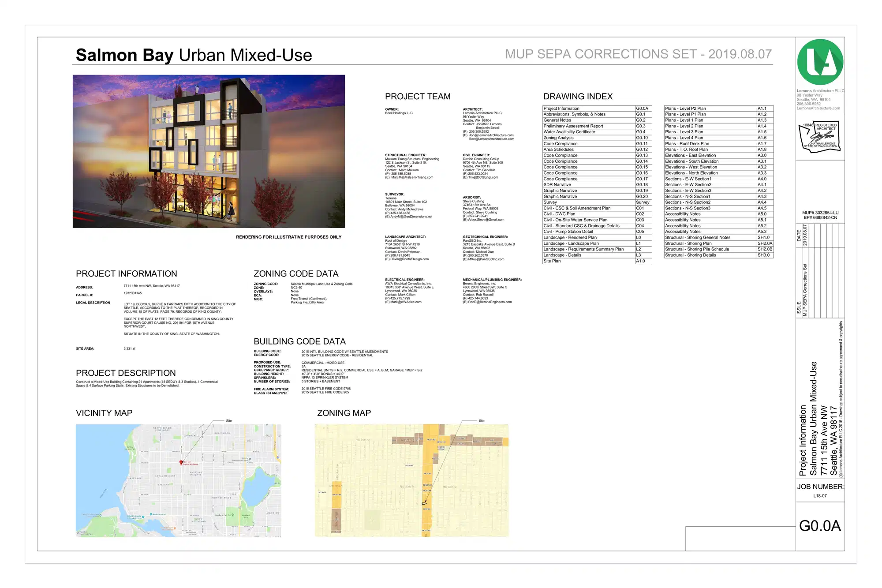Screen dimensions: 882x588
Task: Click 'MUP SEPA CORRECTIONS SET - 2019.08.07' heading
Action: coord(638,54)
